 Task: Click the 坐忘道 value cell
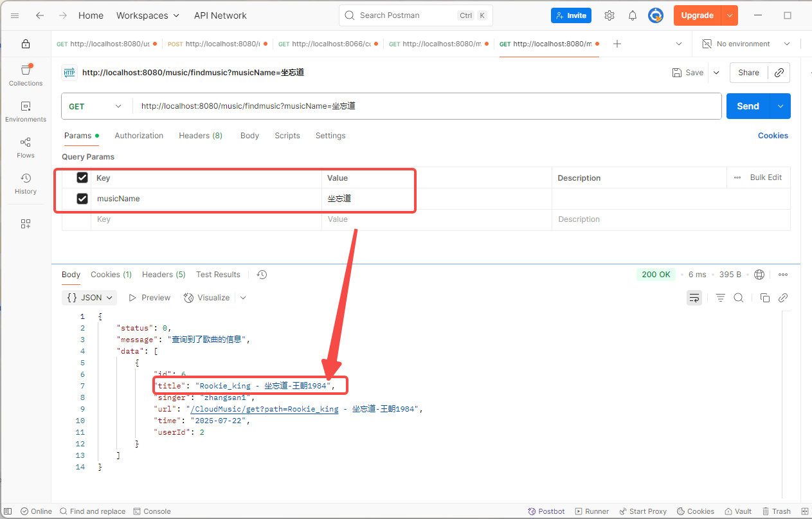437,199
